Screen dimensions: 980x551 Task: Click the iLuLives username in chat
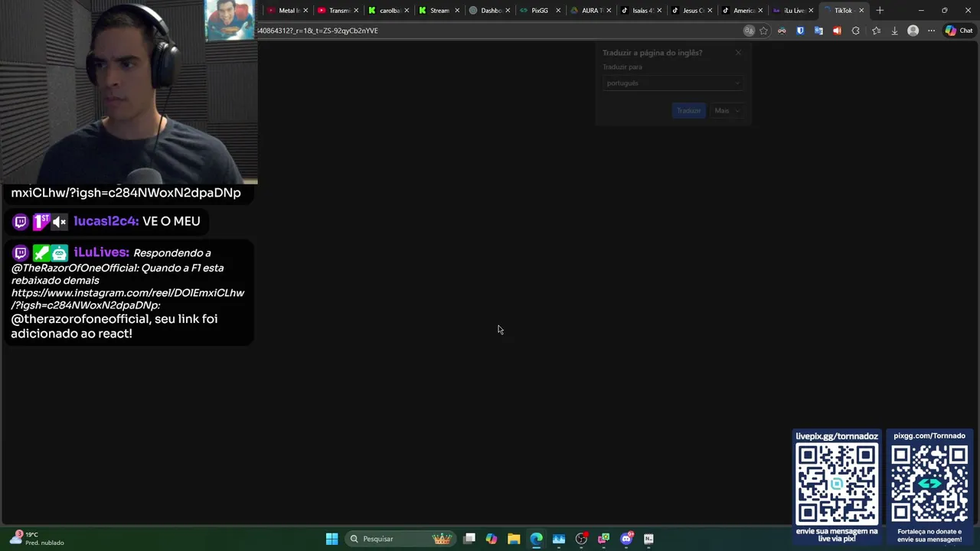pyautogui.click(x=101, y=252)
